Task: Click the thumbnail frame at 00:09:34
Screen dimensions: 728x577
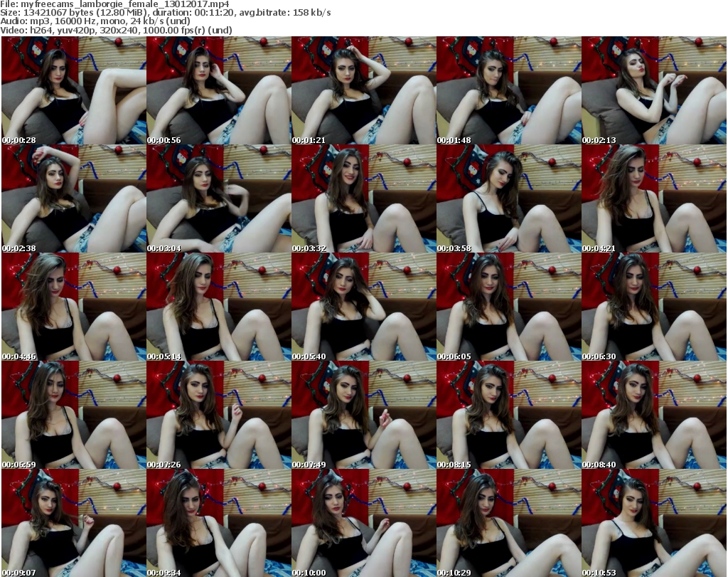Action: (x=219, y=523)
